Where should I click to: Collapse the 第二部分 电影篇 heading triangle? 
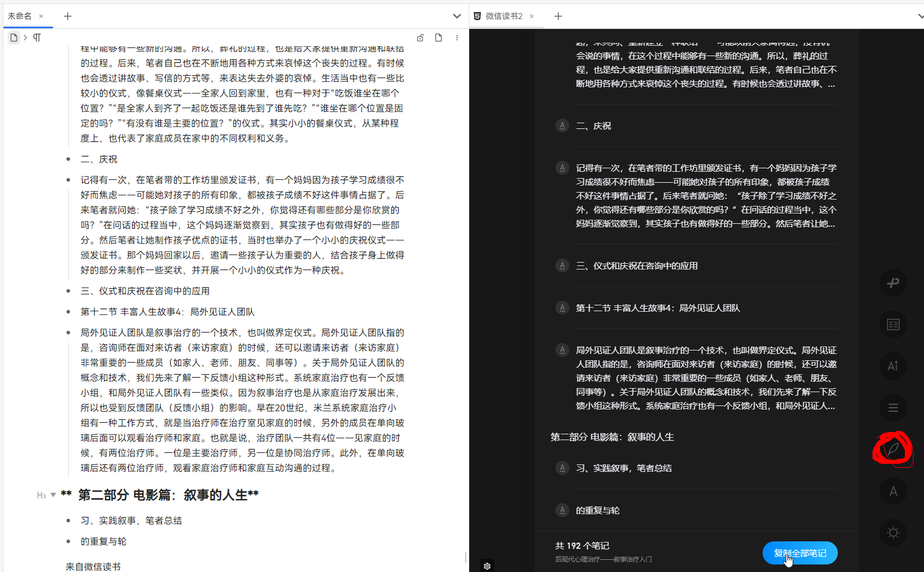pos(53,495)
